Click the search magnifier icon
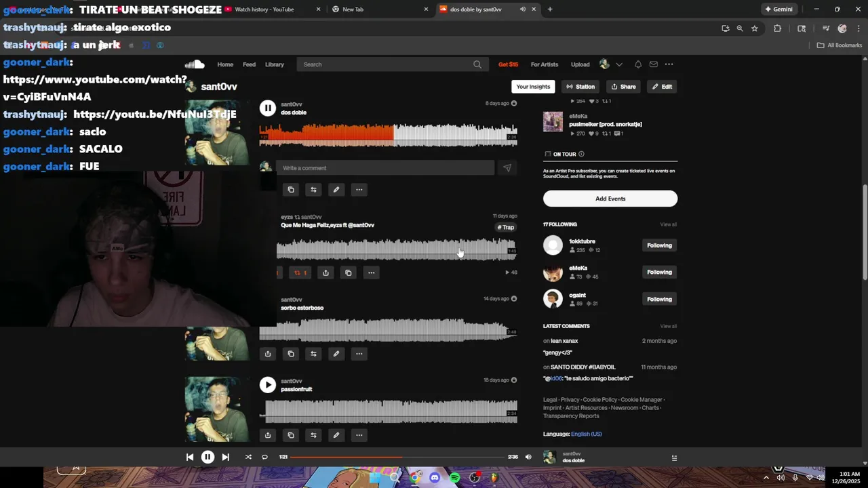This screenshot has height=488, width=868. 477,64
